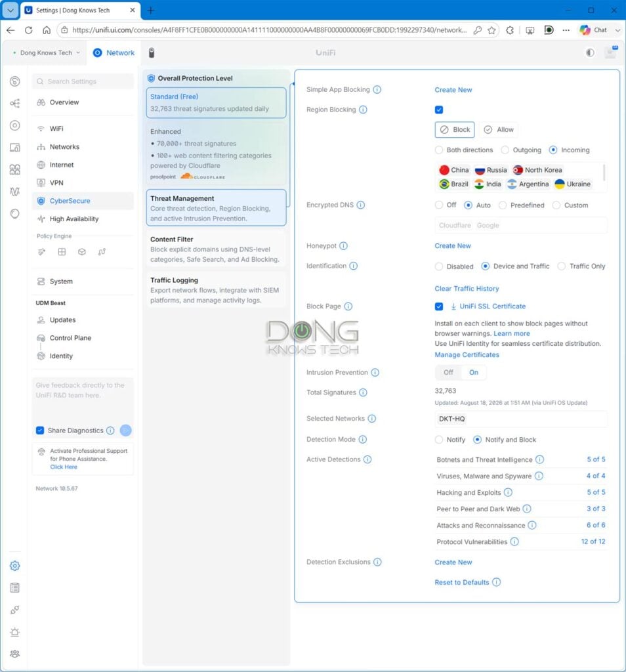The image size is (626, 672).
Task: Select the Outgoing radio button
Action: point(505,150)
